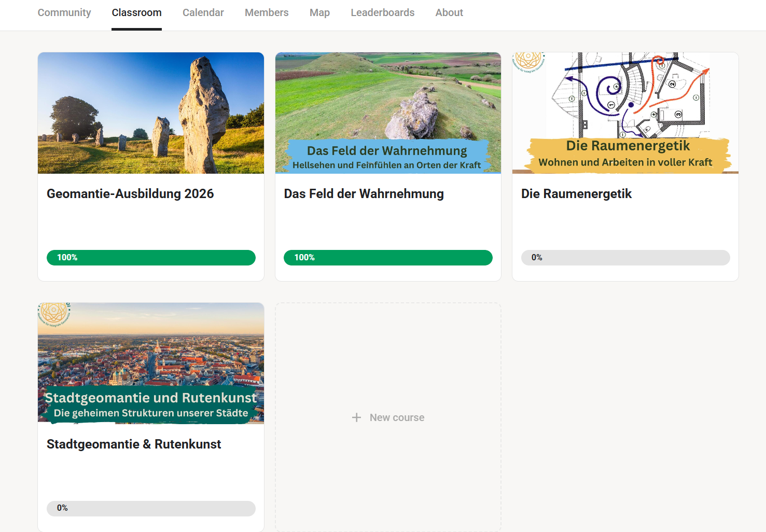This screenshot has width=766, height=532.
Task: Go to the Members tab
Action: [267, 12]
